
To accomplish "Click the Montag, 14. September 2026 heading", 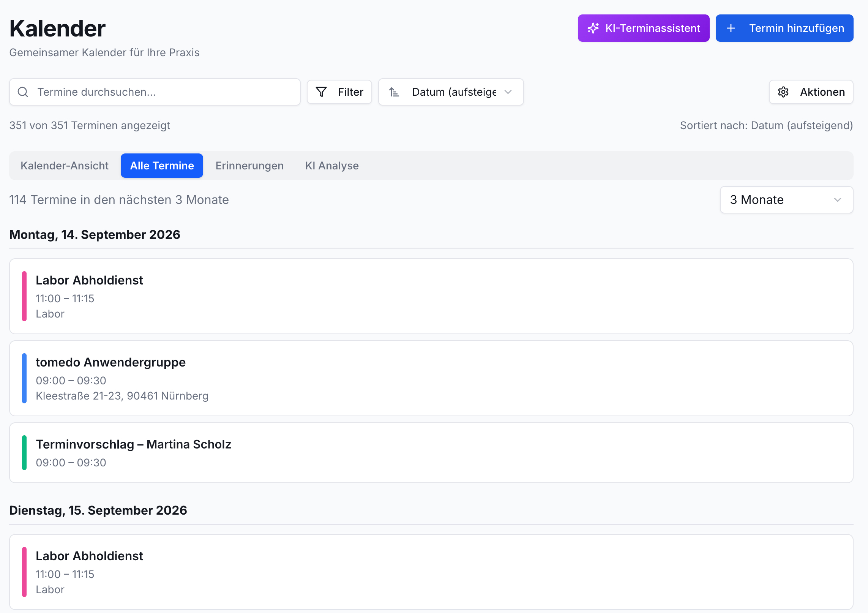I will pyautogui.click(x=95, y=235).
